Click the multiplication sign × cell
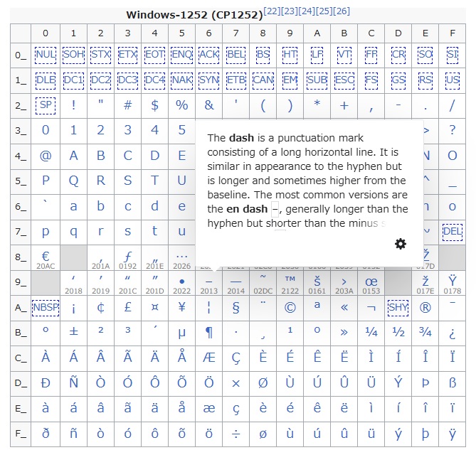476x450 pixels. [236, 384]
